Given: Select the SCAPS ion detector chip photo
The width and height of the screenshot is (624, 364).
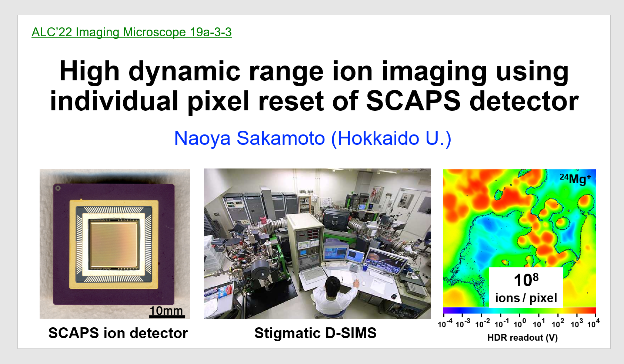Looking at the screenshot, I should (x=115, y=244).
